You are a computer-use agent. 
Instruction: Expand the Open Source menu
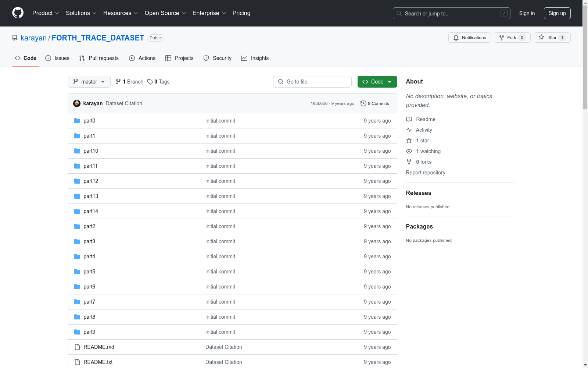pos(165,13)
